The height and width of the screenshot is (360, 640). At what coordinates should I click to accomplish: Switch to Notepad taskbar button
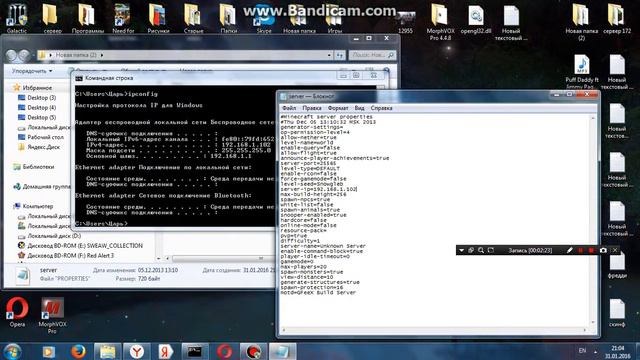point(282,351)
